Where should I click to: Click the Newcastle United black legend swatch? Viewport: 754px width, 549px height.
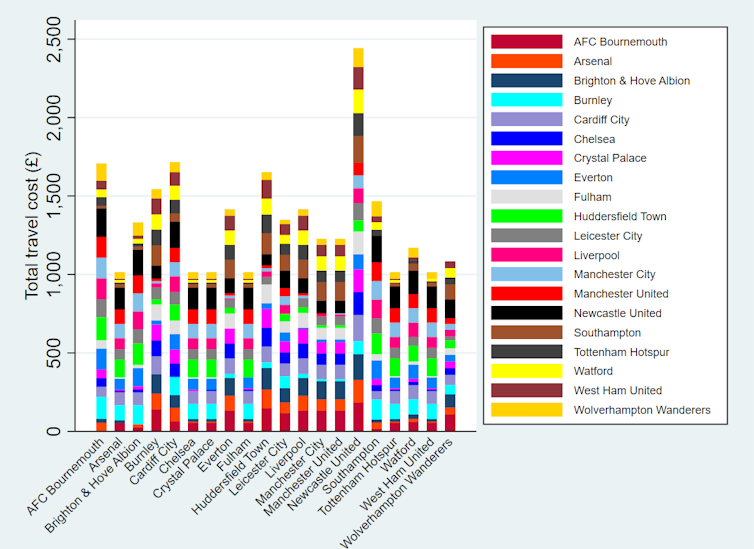527,313
